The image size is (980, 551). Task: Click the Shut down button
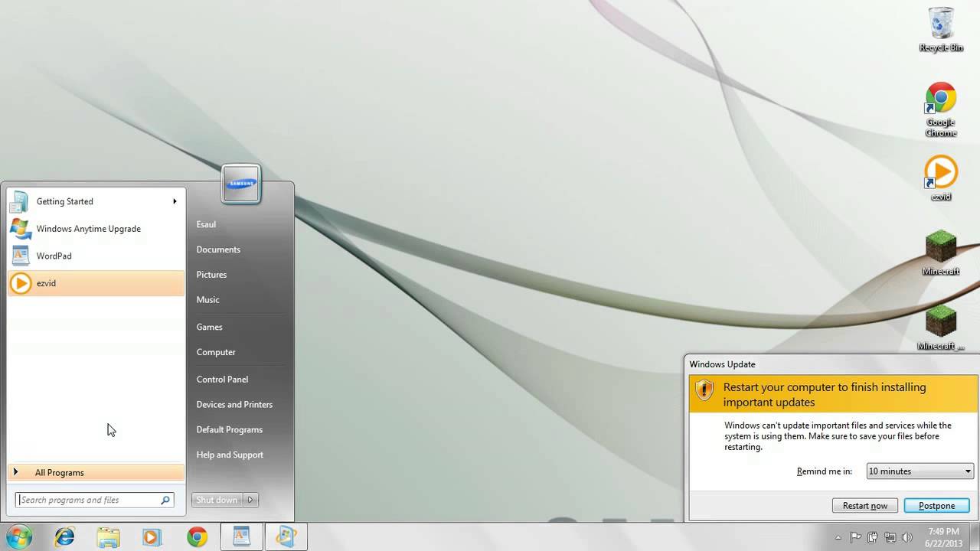click(217, 500)
